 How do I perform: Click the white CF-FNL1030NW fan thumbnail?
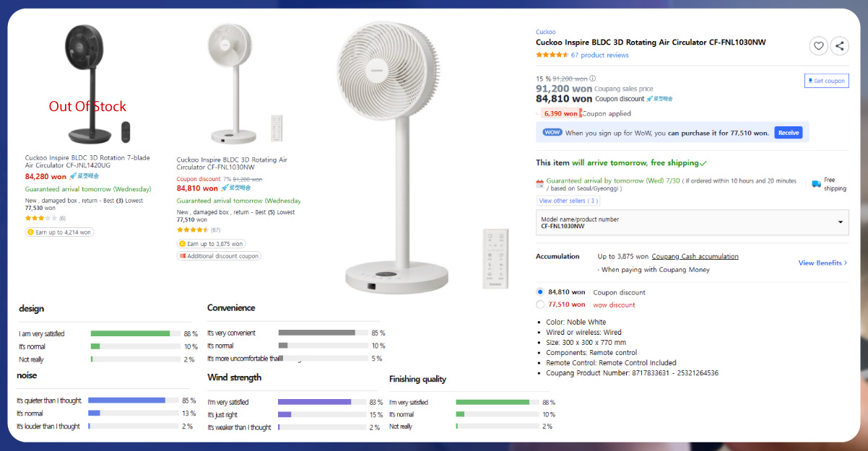(231, 79)
